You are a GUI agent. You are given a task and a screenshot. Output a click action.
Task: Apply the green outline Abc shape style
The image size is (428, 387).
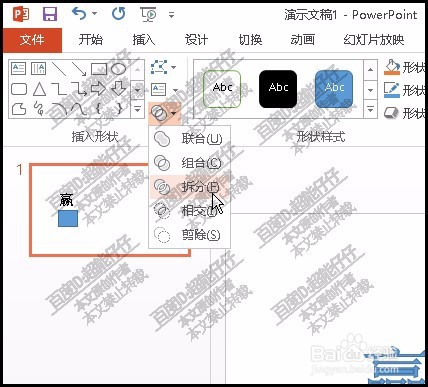pyautogui.click(x=222, y=89)
